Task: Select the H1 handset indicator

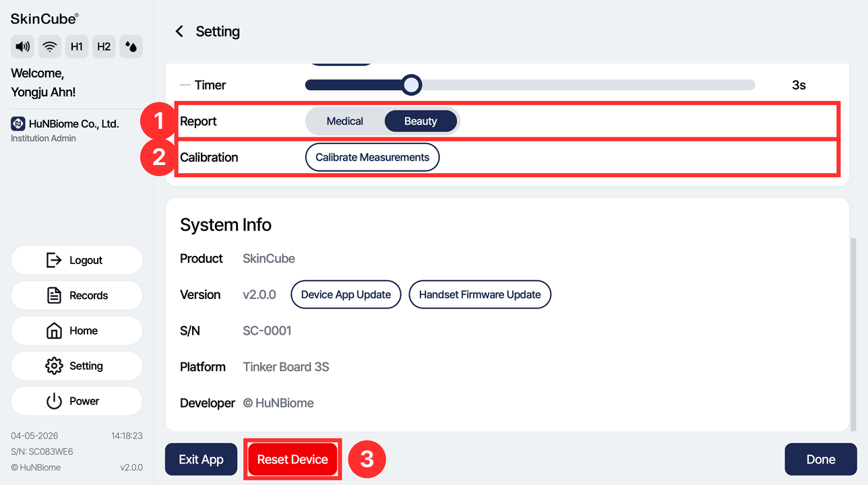Action: 77,46
